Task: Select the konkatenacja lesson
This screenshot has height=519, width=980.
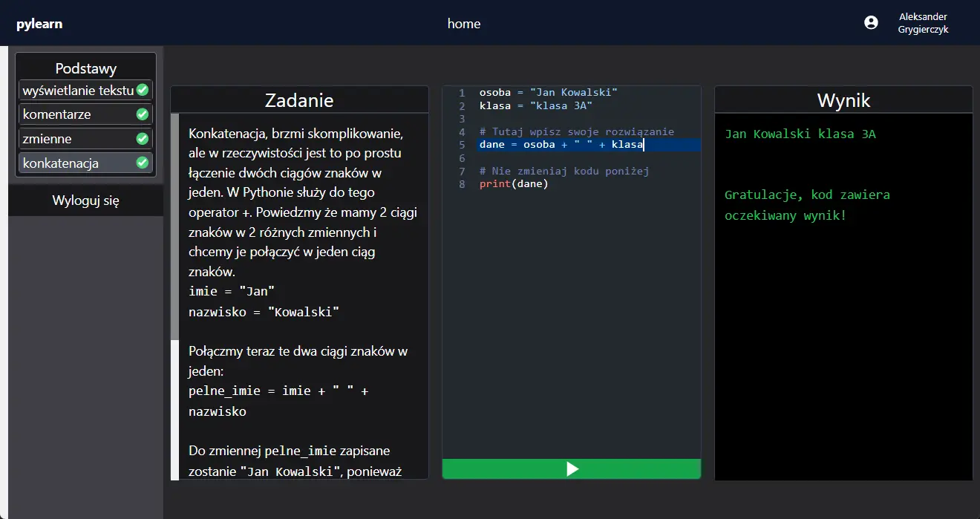Action: click(x=61, y=163)
